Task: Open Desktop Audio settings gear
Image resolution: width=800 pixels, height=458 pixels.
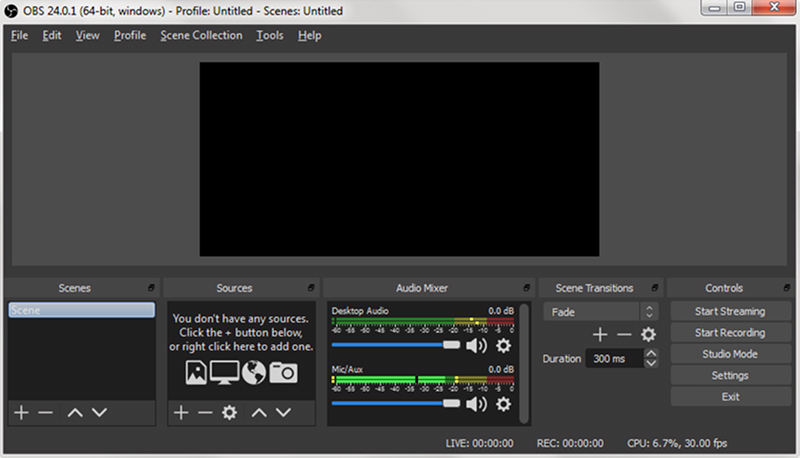Action: 504,346
